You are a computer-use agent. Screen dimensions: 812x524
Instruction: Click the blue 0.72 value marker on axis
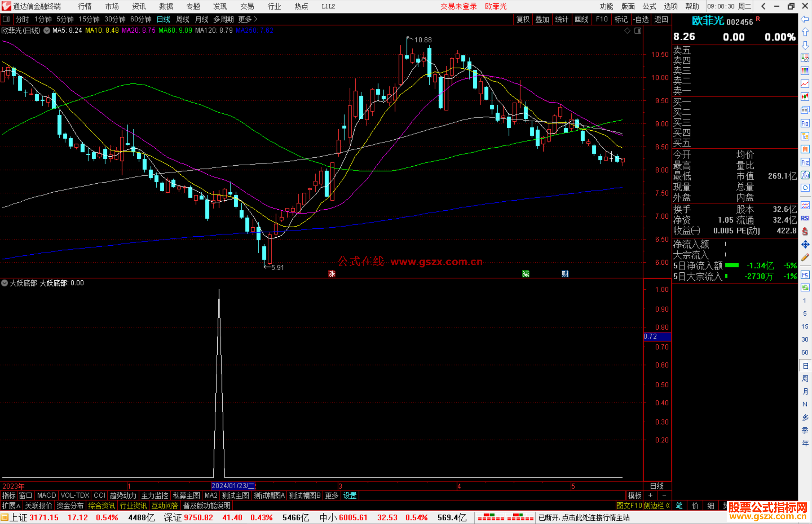pos(657,337)
